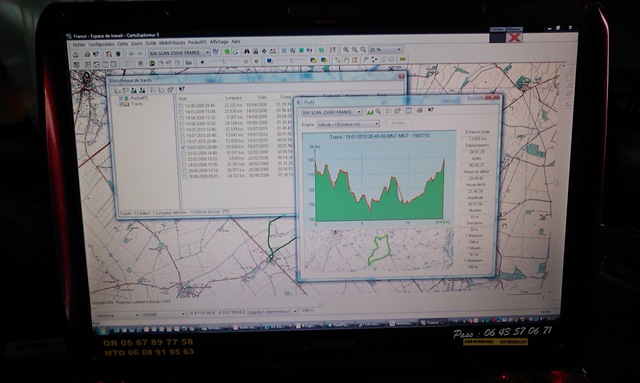Image resolution: width=640 pixels, height=383 pixels.
Task: Open the Graphe altitude type dropdown
Action: [348, 124]
